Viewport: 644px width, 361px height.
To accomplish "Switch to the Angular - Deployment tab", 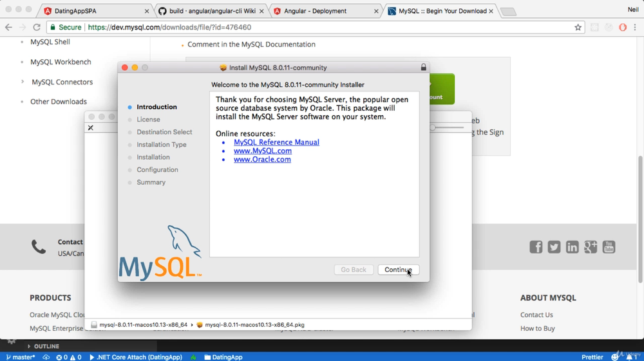I will 326,11.
